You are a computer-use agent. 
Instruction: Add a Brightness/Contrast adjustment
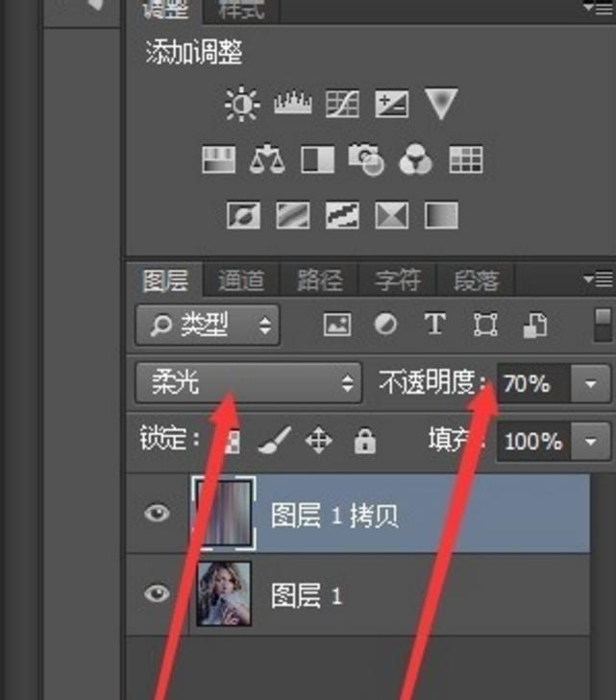pos(241,104)
